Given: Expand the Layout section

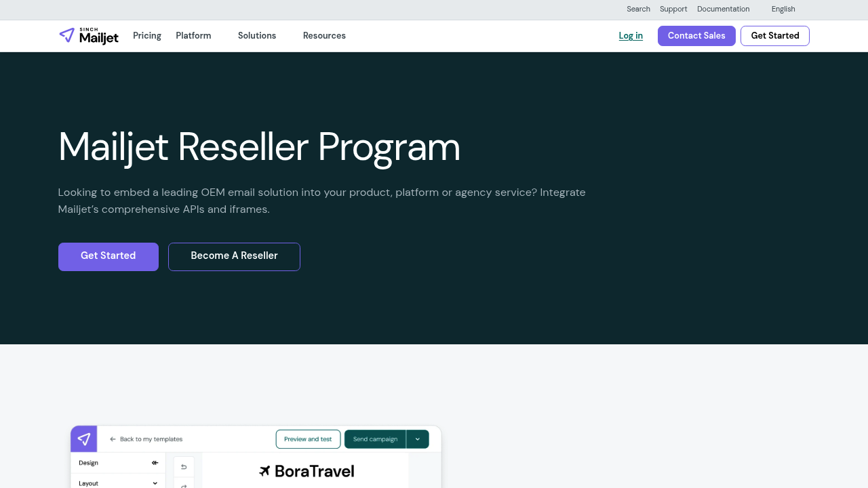Looking at the screenshot, I should point(155,483).
